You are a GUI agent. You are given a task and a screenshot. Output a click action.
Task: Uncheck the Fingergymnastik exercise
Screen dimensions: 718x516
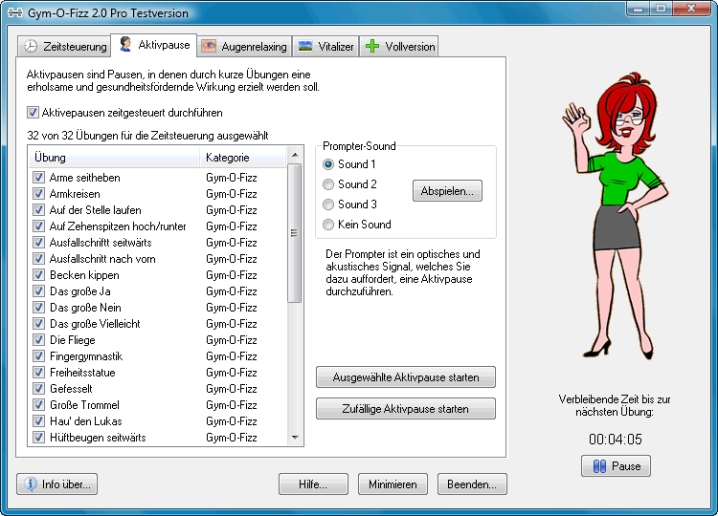[x=38, y=356]
